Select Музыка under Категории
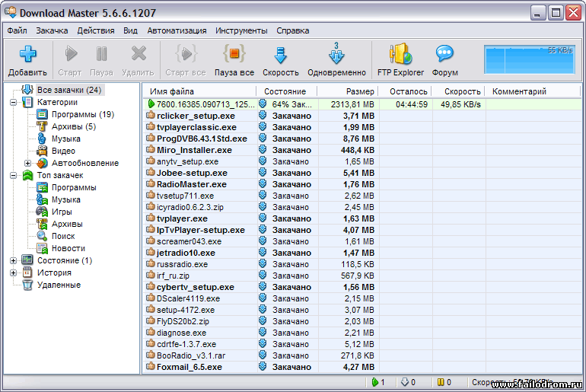Screen dimensions: 586x392 pyautogui.click(x=65, y=139)
